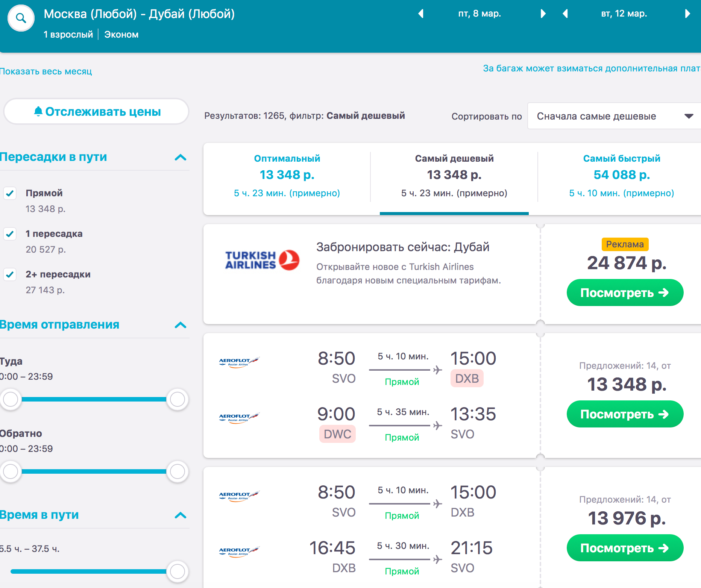Click left handle of Туда time slider
This screenshot has width=701, height=588.
point(11,399)
